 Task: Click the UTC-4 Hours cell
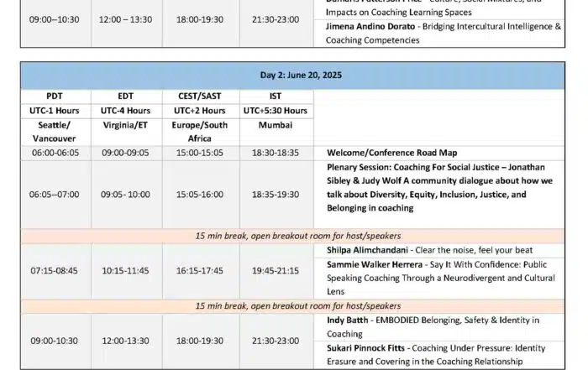tap(126, 112)
